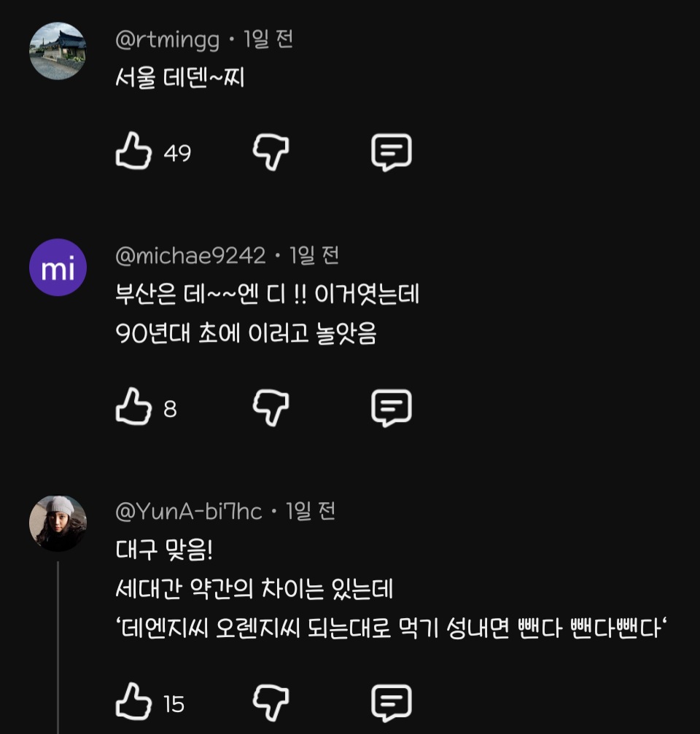The width and height of the screenshot is (700, 734).
Task: Visit @YunA-bi7hc channel via username
Action: tap(189, 512)
